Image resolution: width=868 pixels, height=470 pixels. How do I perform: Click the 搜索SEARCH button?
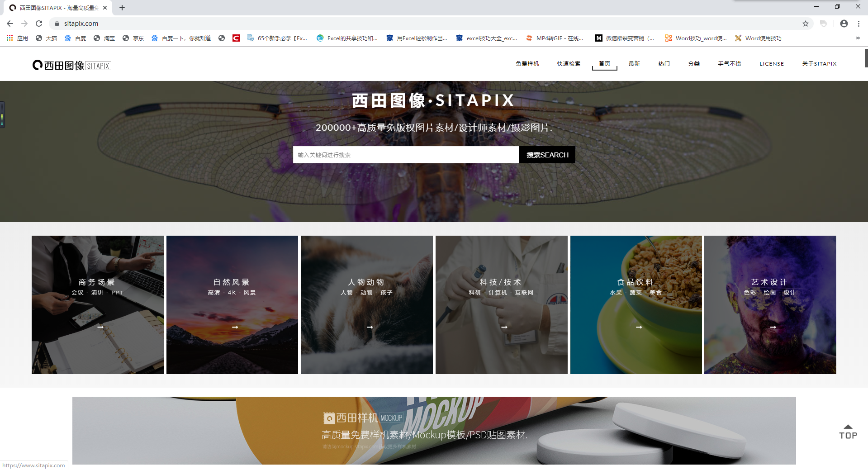click(x=547, y=155)
